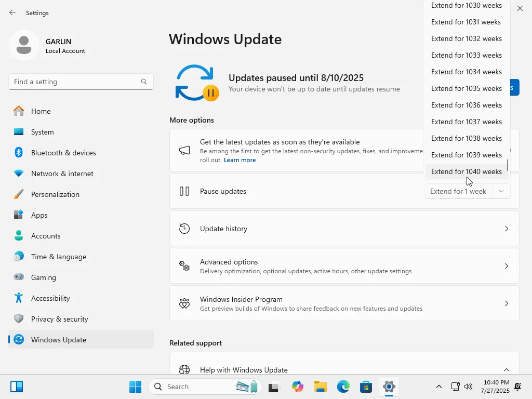
Task: Open Privacy & security page
Action: (81, 319)
